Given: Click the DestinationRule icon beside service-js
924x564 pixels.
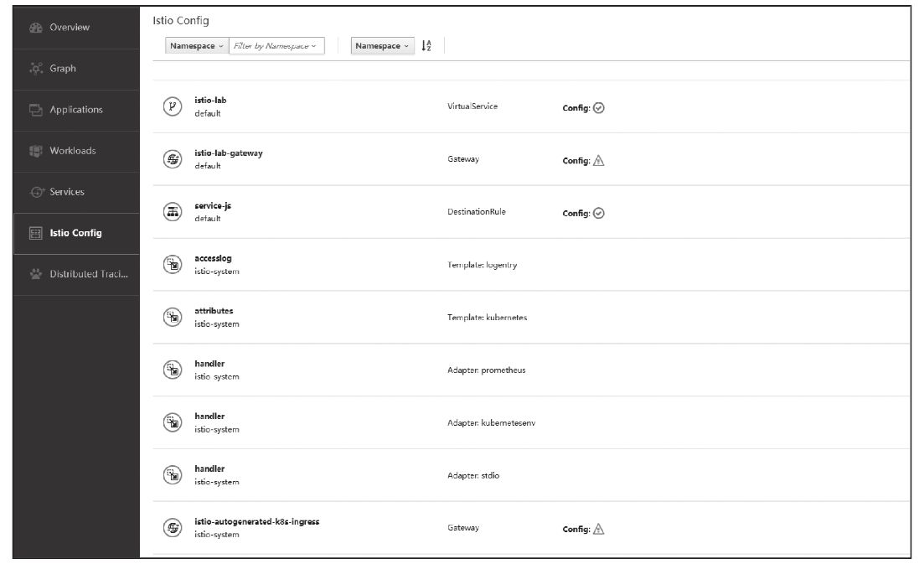Looking at the screenshot, I should (169, 212).
